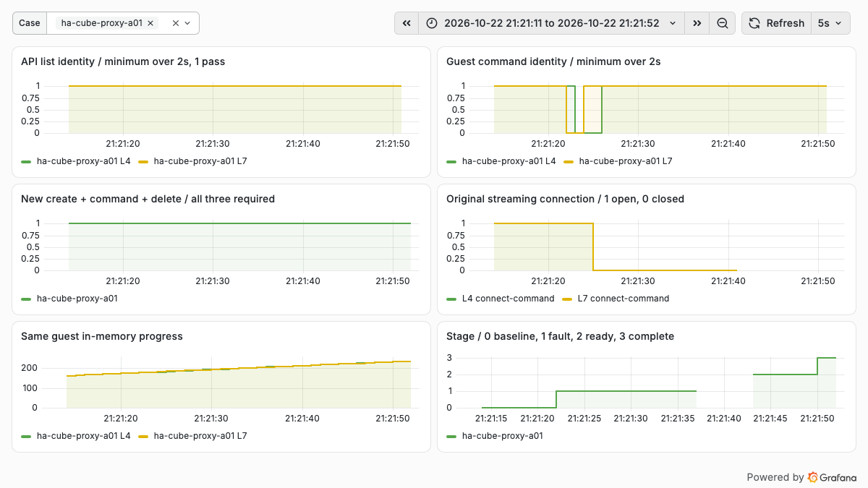Open the time range picker dropdown
Screen dimensions: 868x488
click(551, 23)
